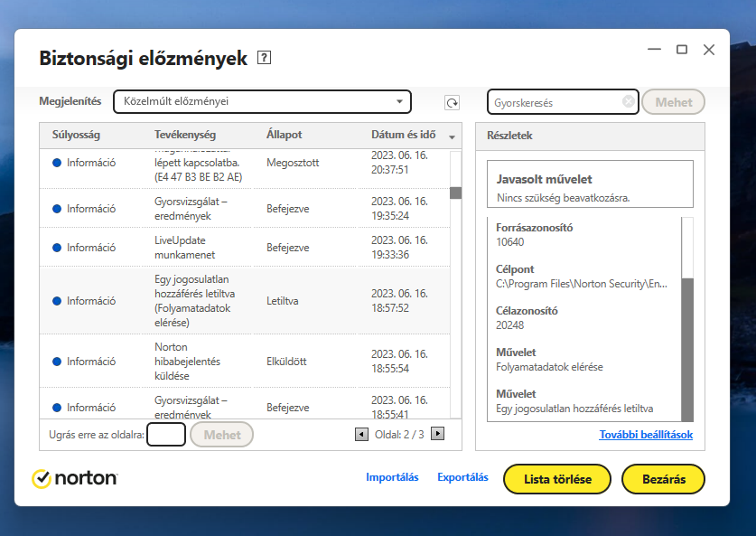The image size is (756, 536).
Task: Click the history list scrollbar thumb
Action: point(455,193)
